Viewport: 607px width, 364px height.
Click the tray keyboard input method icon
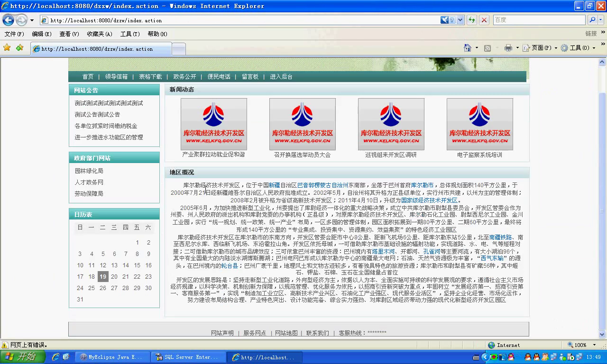[x=476, y=357]
